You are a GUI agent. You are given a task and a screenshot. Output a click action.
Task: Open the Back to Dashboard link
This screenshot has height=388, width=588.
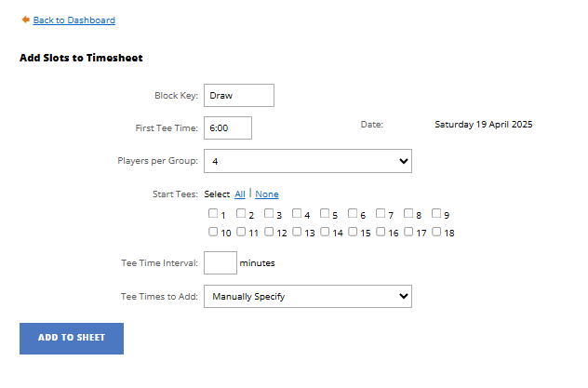[73, 20]
